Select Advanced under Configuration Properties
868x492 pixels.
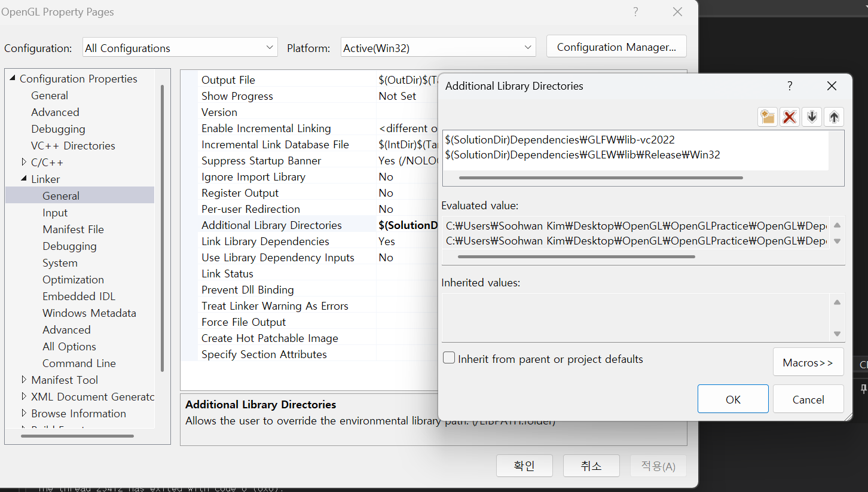[55, 112]
